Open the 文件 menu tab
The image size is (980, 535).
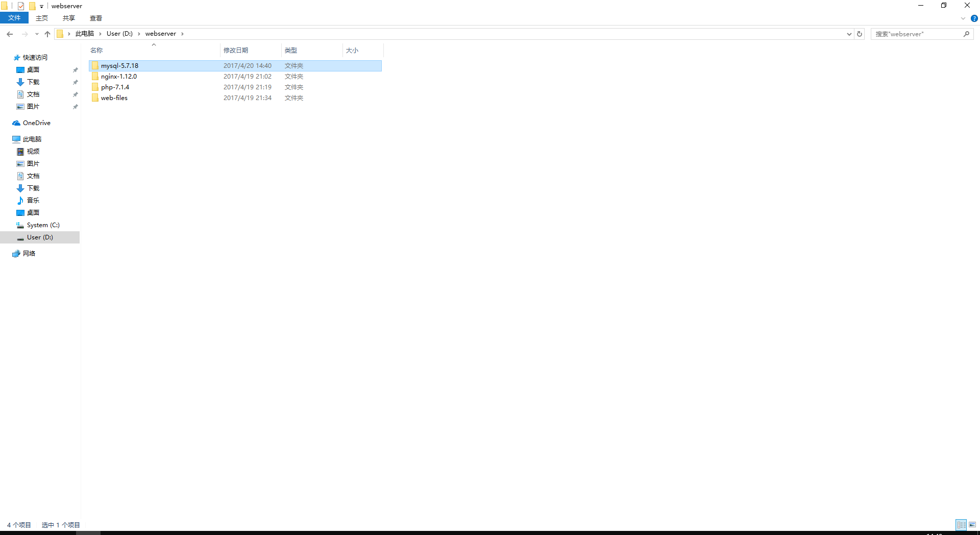coord(14,18)
